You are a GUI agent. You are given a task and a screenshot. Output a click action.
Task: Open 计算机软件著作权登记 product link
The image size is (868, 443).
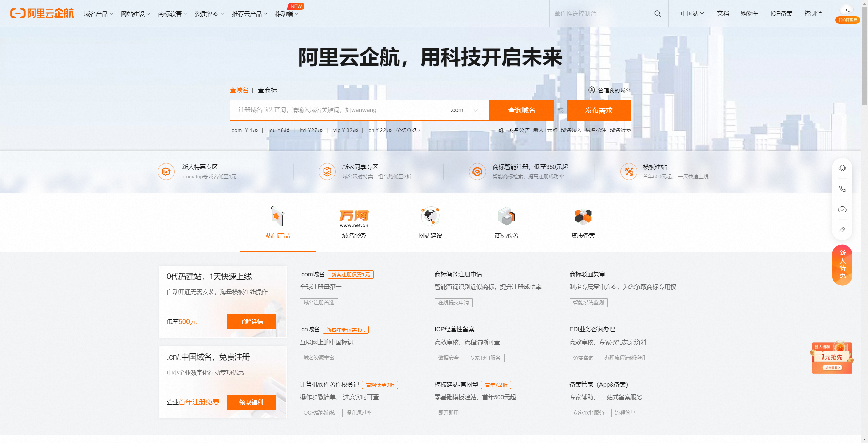click(x=329, y=385)
